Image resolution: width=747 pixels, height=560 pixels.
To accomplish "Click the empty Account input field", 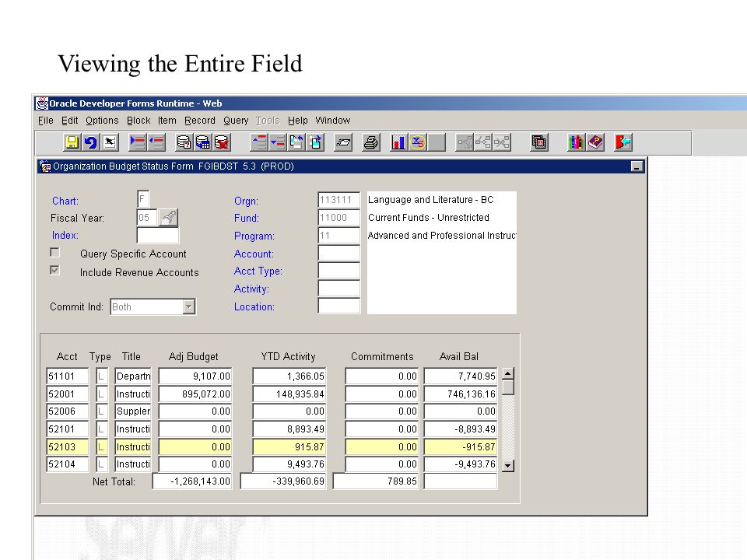I will pos(338,253).
